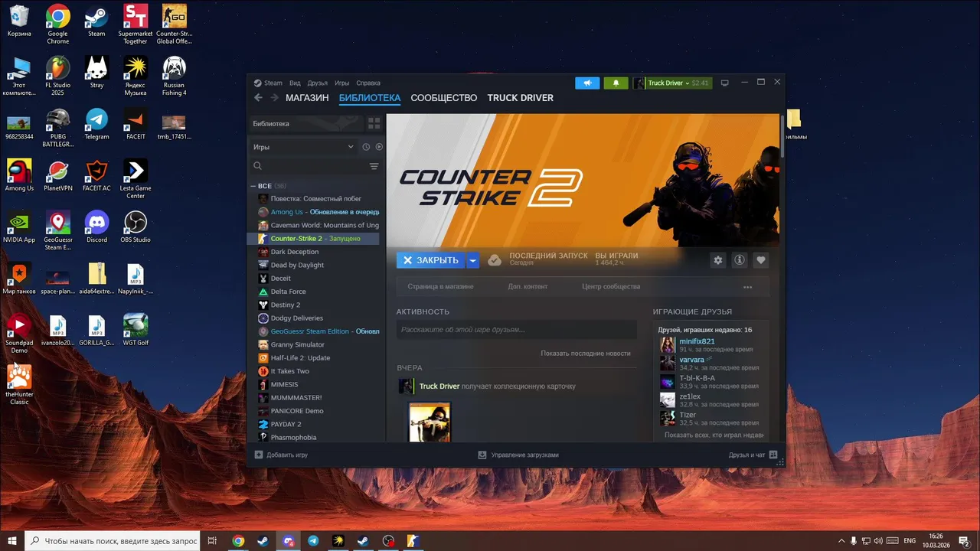Show all friends who played recently
The image size is (980, 551).
click(x=714, y=435)
